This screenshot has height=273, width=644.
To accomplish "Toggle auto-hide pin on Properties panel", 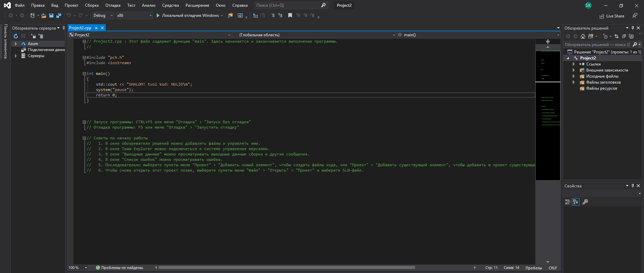I will tap(633, 186).
